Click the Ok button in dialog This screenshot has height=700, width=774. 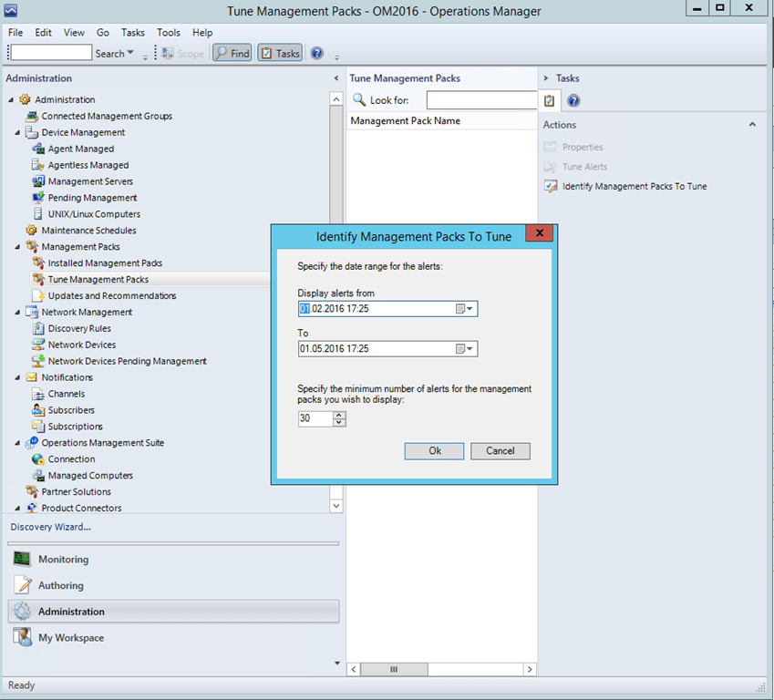(x=434, y=450)
